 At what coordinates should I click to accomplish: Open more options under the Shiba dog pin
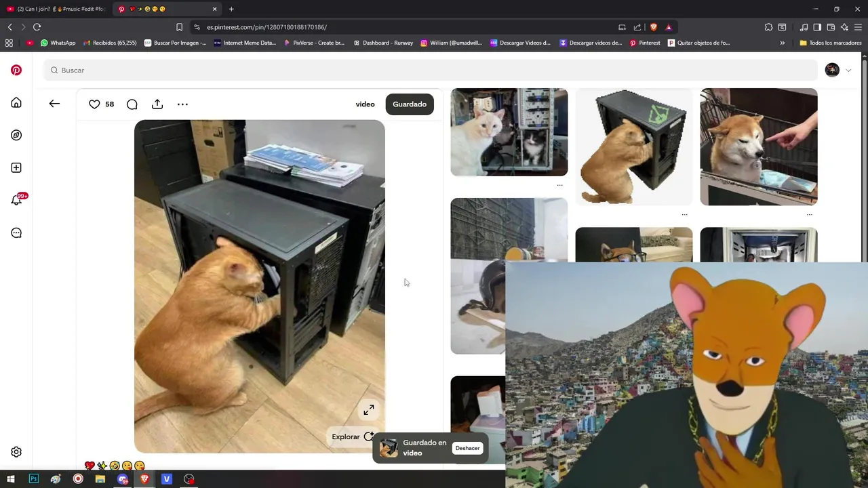[x=809, y=214]
